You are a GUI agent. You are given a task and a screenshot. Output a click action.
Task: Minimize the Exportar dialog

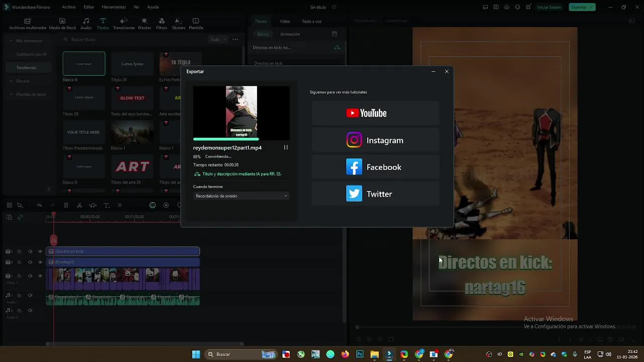pos(434,71)
